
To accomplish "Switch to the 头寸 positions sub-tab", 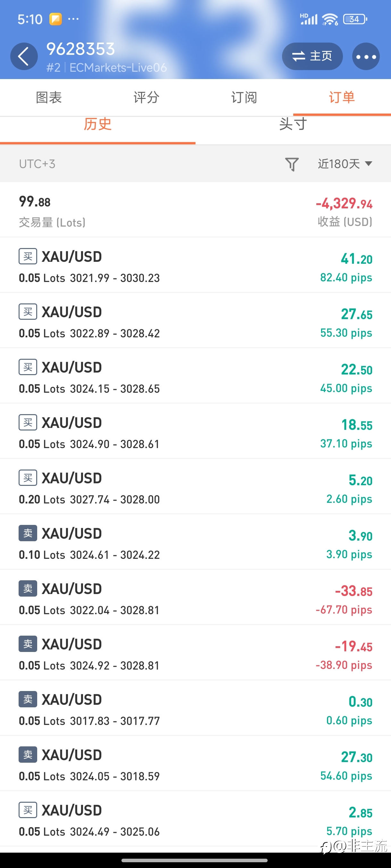I will coord(293,124).
